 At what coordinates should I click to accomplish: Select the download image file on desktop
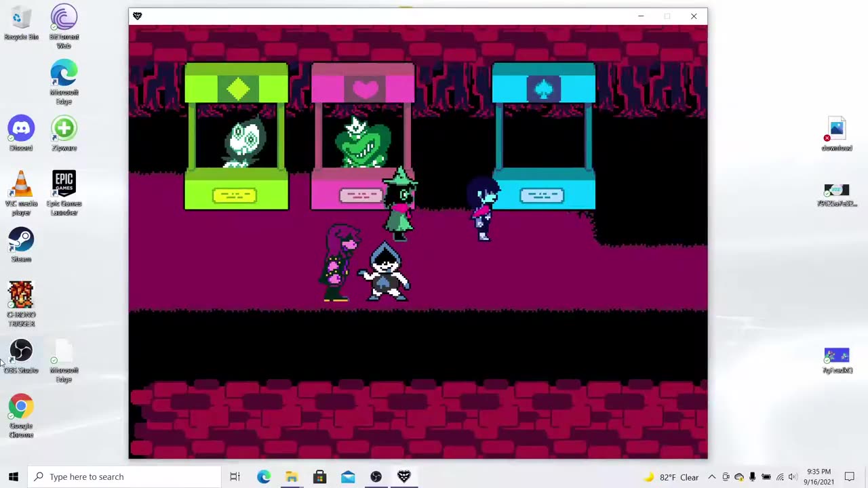pyautogui.click(x=836, y=134)
